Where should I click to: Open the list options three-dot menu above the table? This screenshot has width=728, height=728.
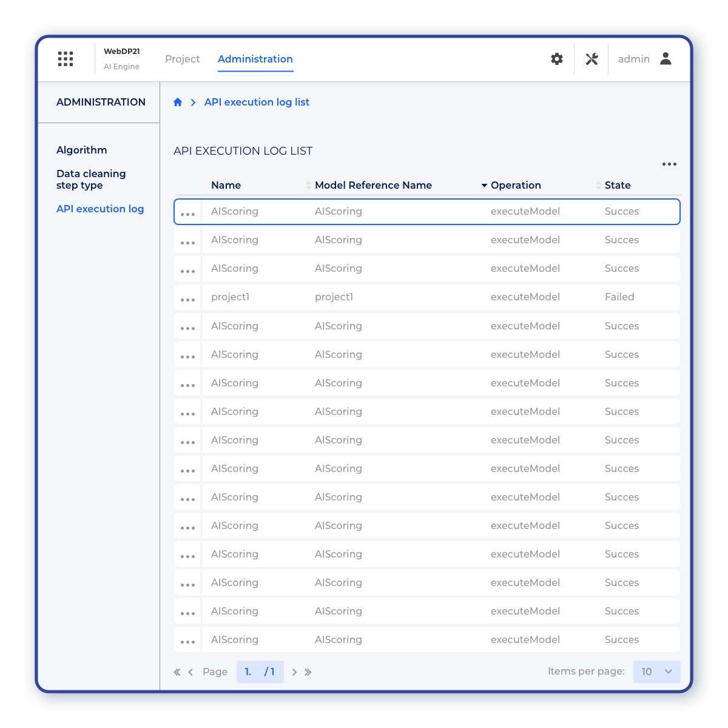(669, 164)
